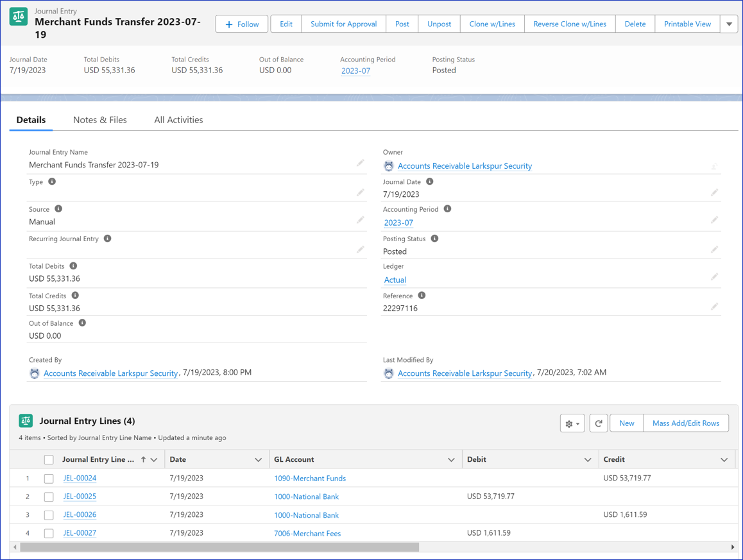Image resolution: width=743 pixels, height=560 pixels.
Task: Click New journal entry line button
Action: tap(626, 423)
